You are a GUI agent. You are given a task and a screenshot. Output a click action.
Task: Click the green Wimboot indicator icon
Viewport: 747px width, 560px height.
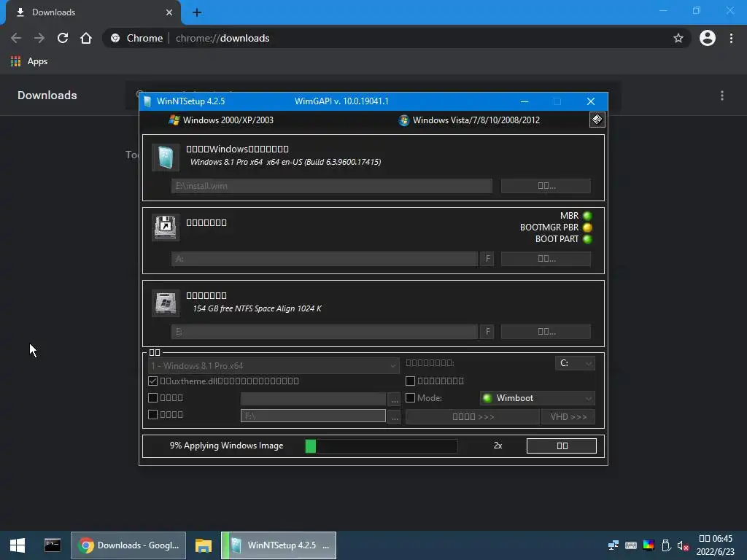(x=487, y=398)
